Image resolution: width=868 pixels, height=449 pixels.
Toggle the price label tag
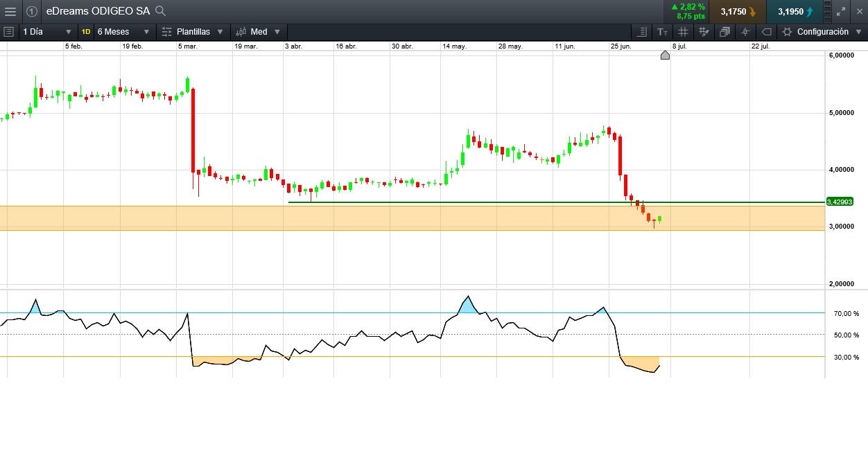pyautogui.click(x=766, y=32)
